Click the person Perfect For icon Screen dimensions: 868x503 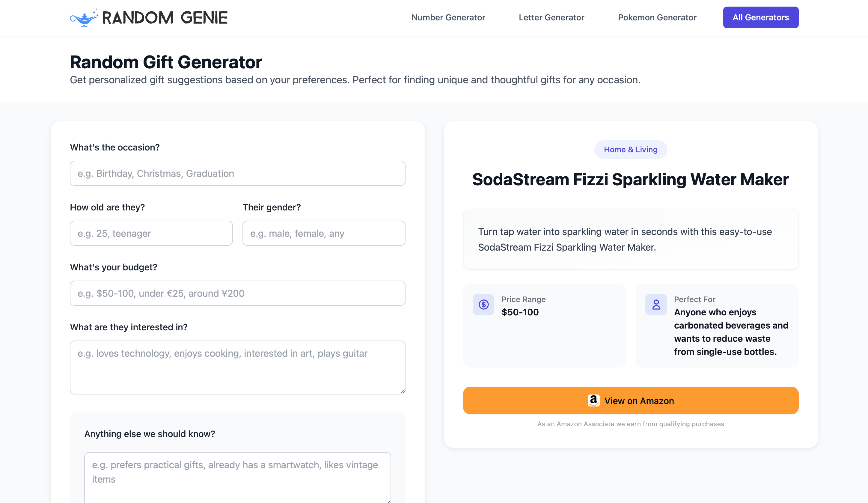656,305
